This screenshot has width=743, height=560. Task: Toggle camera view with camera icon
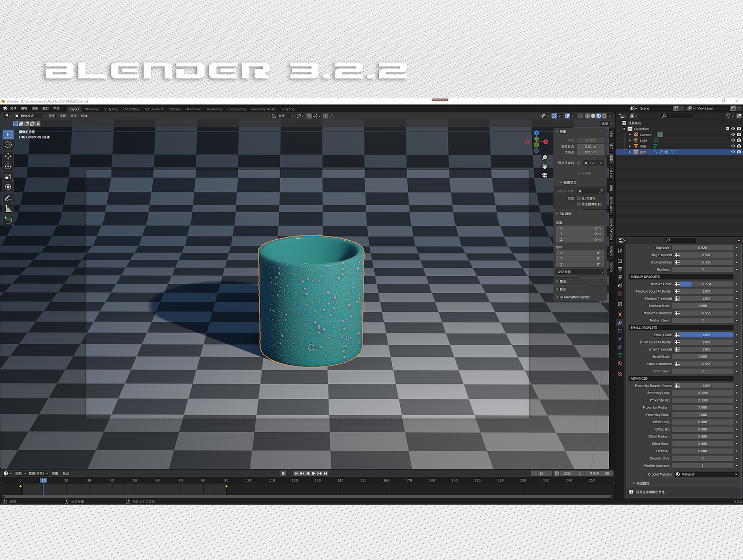(x=545, y=175)
